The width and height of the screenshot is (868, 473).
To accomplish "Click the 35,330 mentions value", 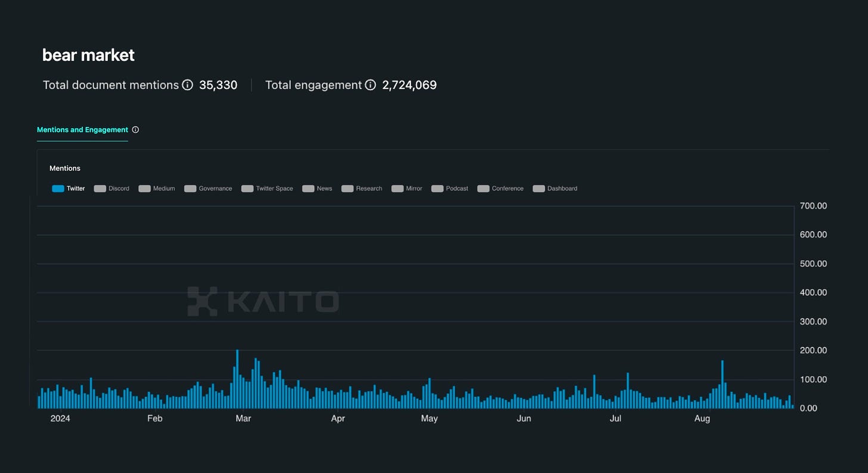I will 218,85.
